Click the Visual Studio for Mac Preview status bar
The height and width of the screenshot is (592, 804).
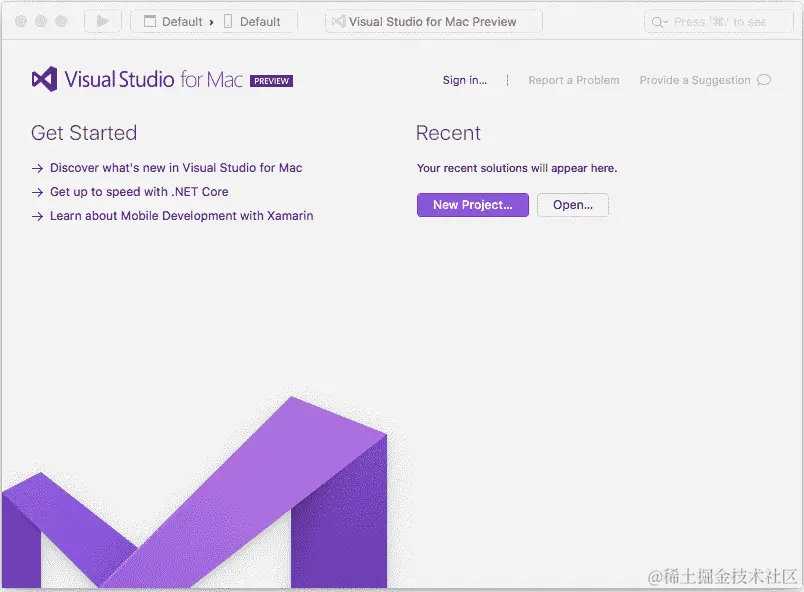(x=434, y=22)
